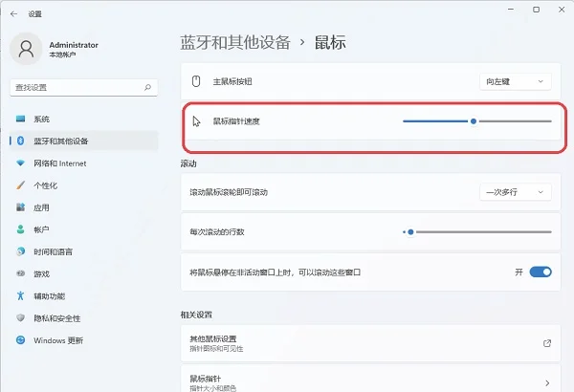This screenshot has height=392, width=574.
Task: Click the 个性化 paintbrush icon
Action: 20,185
